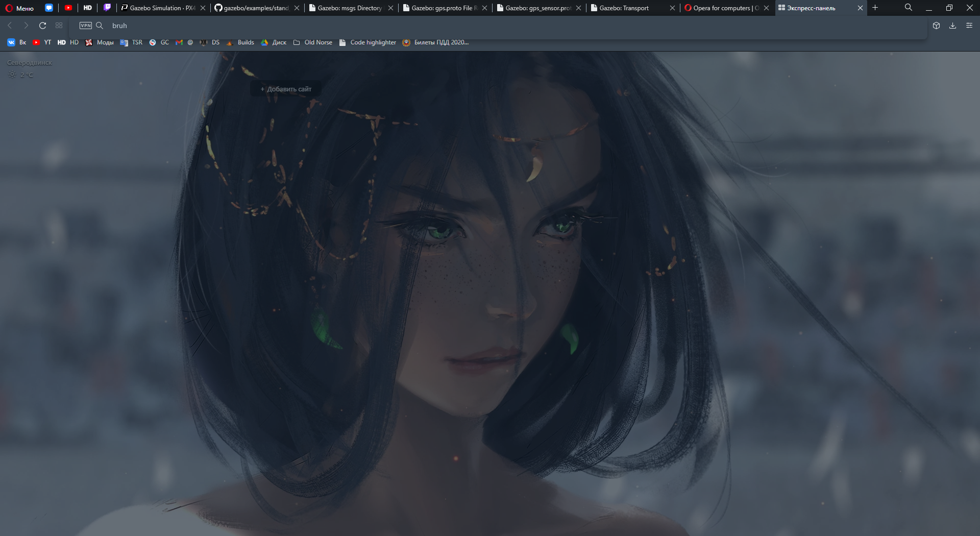
Task: Open the Вк bookmark
Action: pos(17,42)
